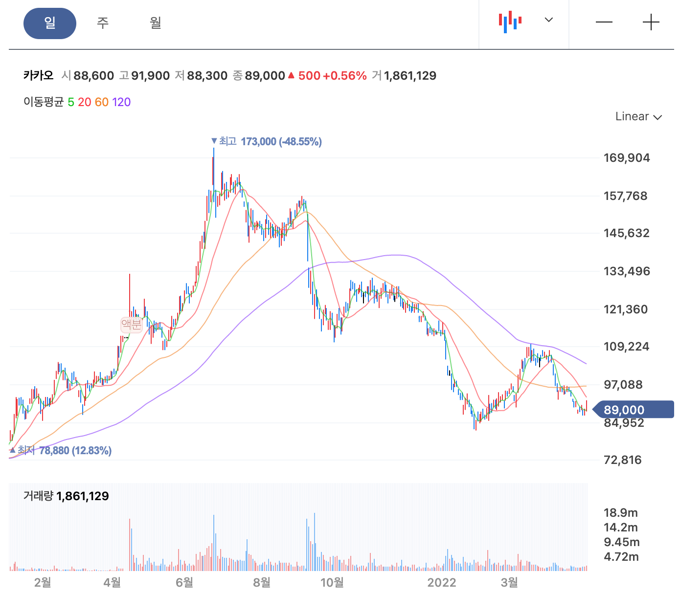Click the +0.56% change value

click(x=344, y=76)
